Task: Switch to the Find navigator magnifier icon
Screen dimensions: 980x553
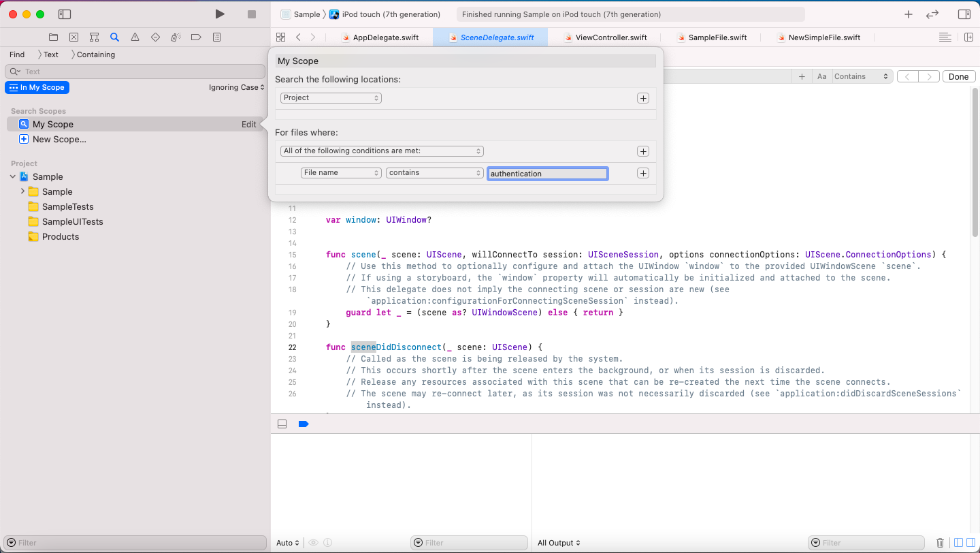Action: pos(114,37)
